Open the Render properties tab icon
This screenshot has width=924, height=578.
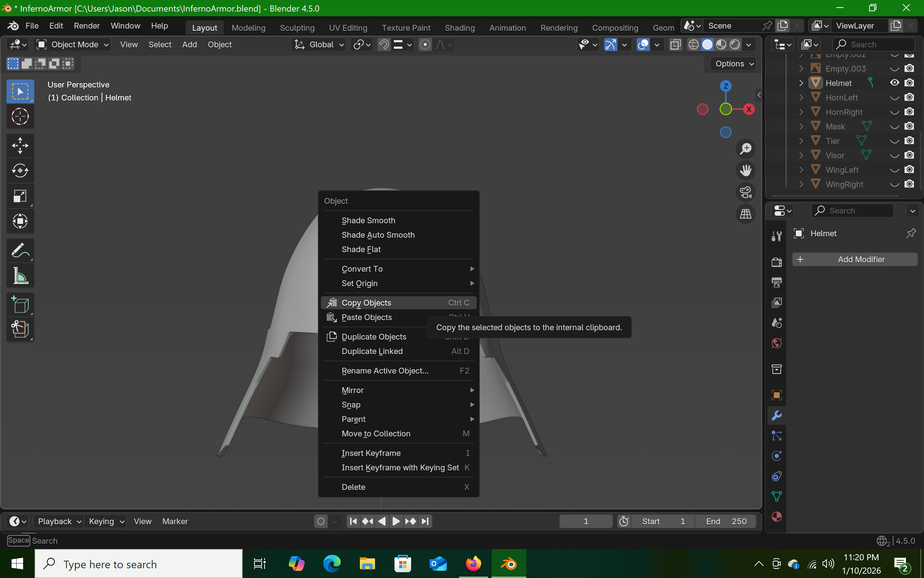pyautogui.click(x=777, y=262)
